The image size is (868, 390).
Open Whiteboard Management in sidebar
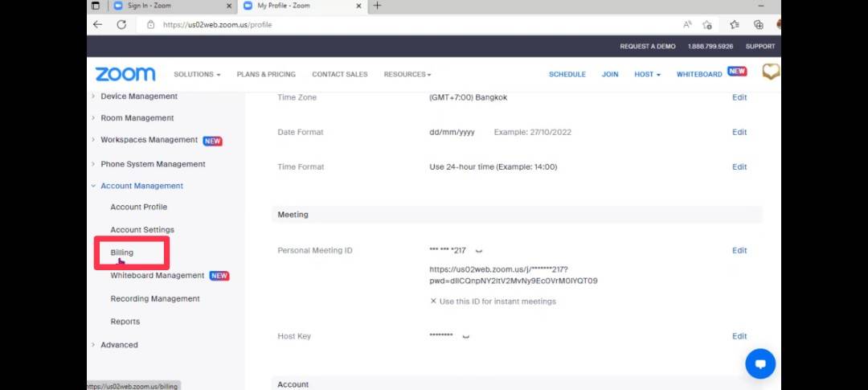pyautogui.click(x=158, y=276)
